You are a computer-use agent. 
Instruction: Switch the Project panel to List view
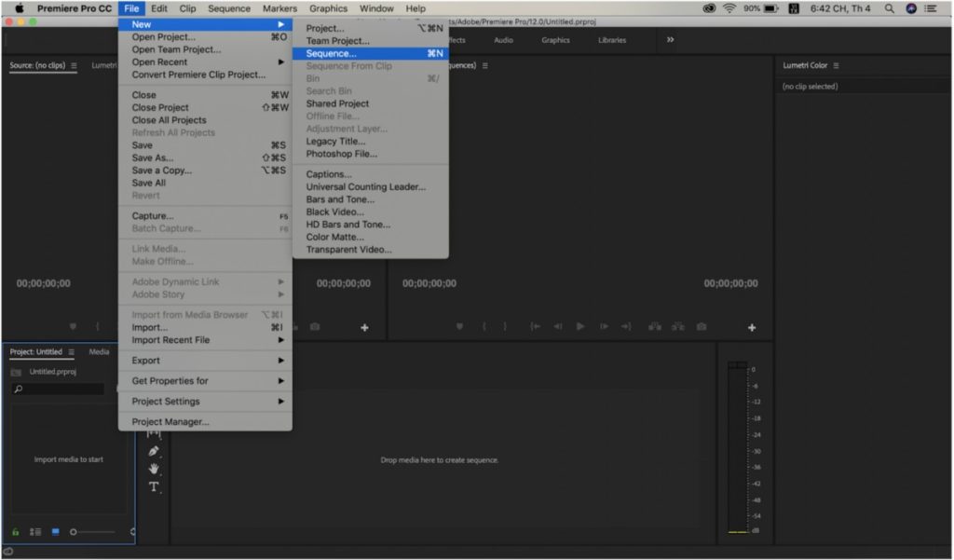pyautogui.click(x=35, y=532)
